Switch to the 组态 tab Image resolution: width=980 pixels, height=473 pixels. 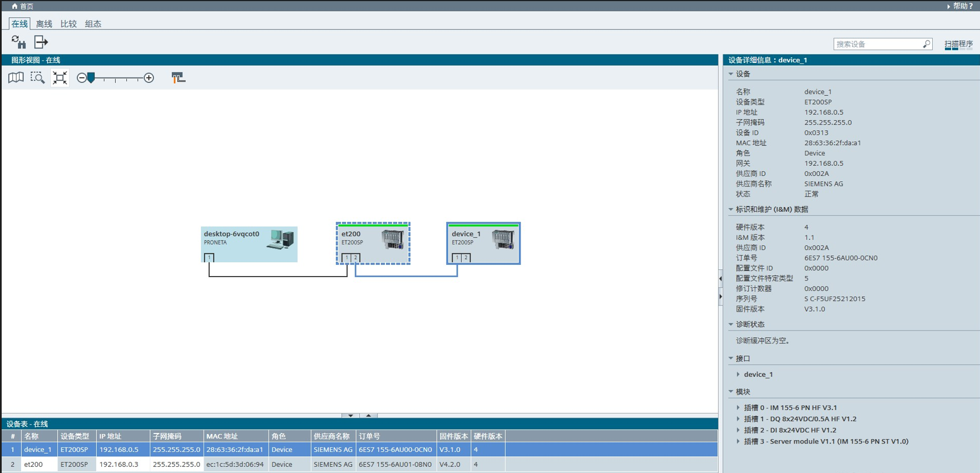tap(93, 24)
